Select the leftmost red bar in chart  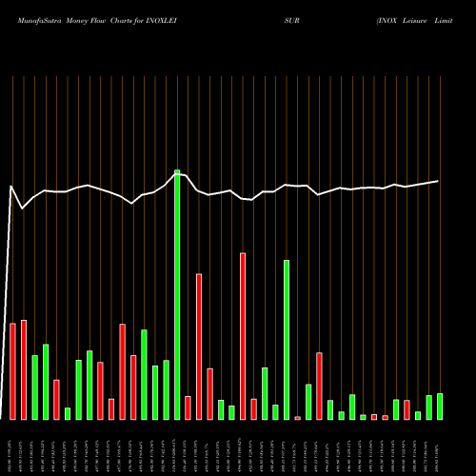point(12,371)
